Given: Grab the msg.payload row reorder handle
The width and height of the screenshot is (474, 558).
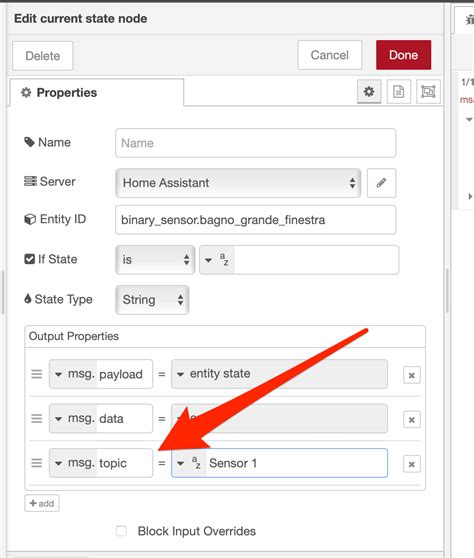Looking at the screenshot, I should [x=37, y=374].
